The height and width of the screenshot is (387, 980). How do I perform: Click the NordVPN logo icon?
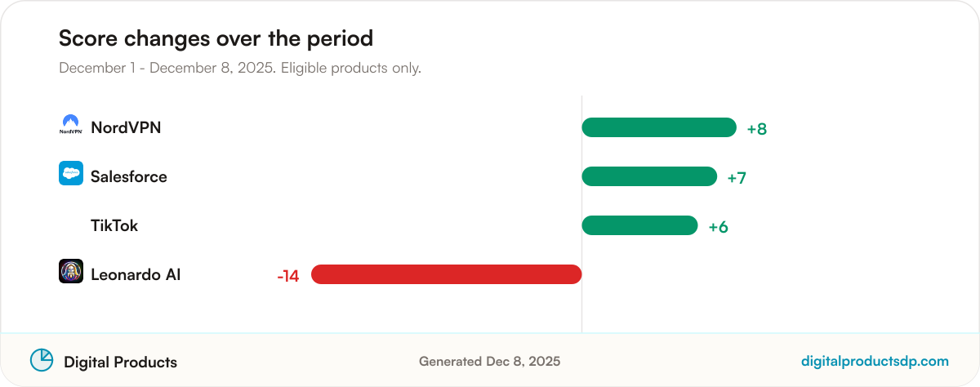click(x=71, y=124)
